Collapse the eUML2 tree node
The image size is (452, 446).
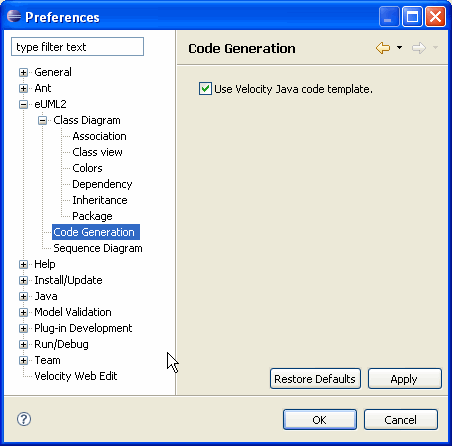23,104
